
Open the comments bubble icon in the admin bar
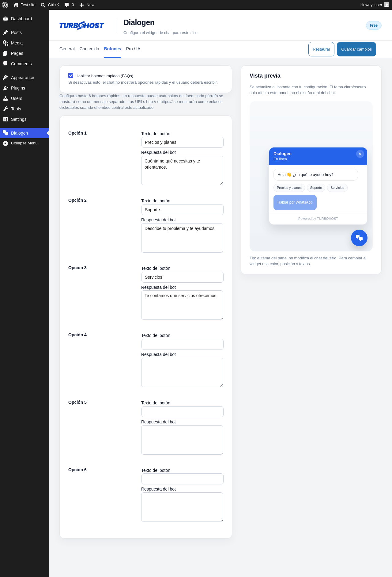(67, 5)
